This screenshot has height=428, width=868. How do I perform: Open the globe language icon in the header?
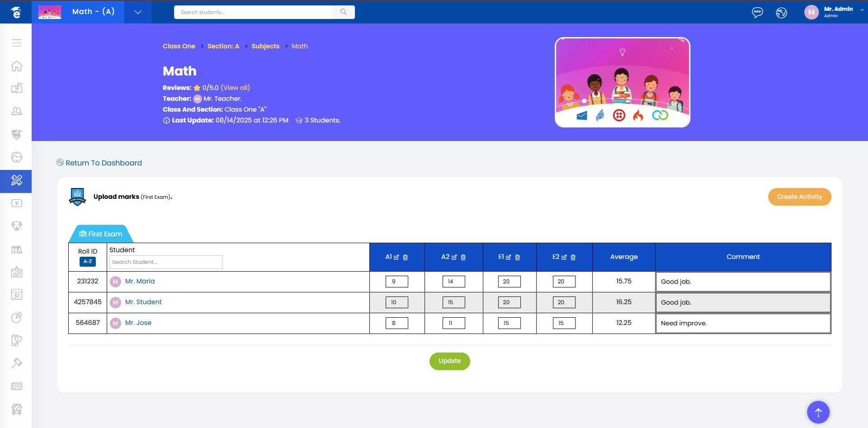(x=781, y=13)
